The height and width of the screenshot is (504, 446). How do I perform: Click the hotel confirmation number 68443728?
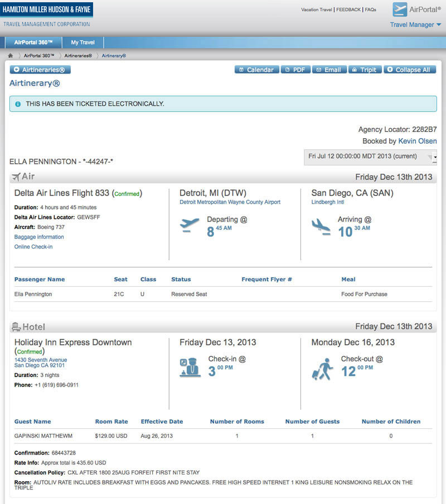64,453
